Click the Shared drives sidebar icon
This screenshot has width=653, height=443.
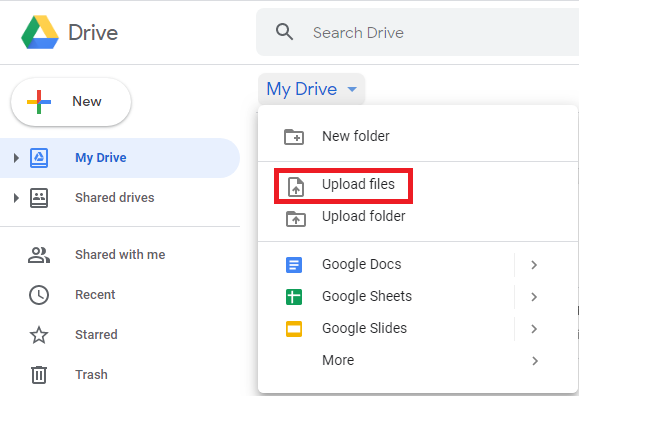pyautogui.click(x=39, y=198)
